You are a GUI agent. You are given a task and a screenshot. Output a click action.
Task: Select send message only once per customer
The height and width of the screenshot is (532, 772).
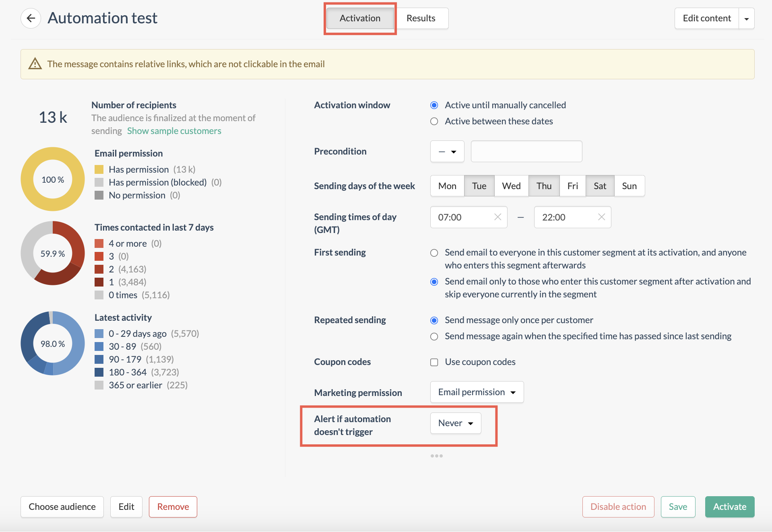pyautogui.click(x=434, y=320)
